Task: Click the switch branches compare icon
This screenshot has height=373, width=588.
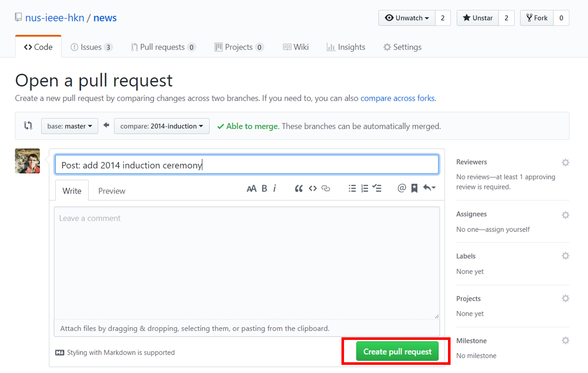Action: (x=28, y=126)
